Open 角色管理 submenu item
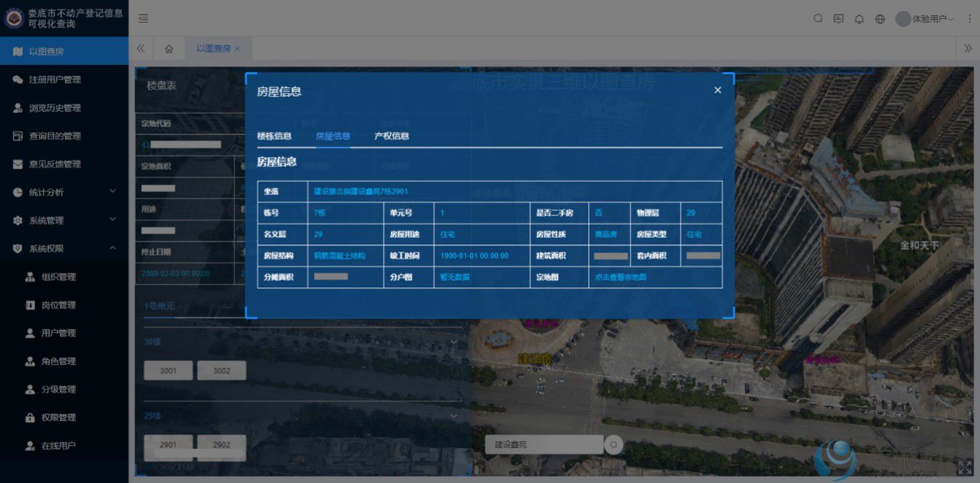 pyautogui.click(x=64, y=361)
